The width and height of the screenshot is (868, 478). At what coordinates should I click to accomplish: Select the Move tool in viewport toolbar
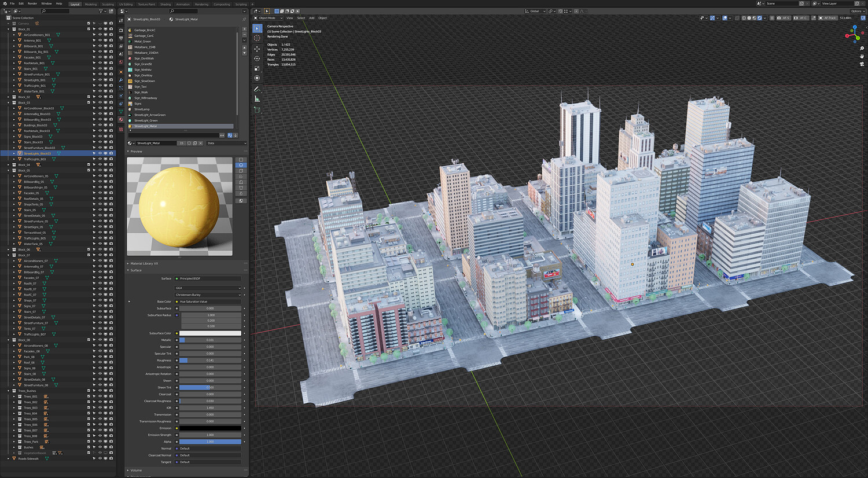coord(258,49)
